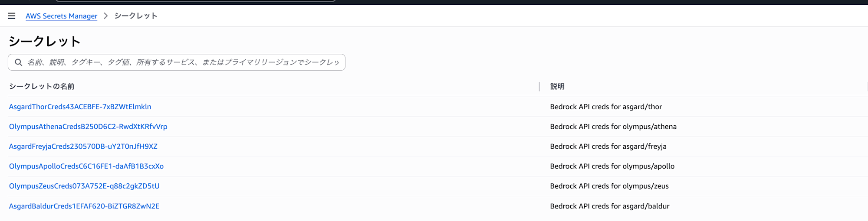Click the search magnifier icon
Screen dimensions: 868x221
pos(19,62)
